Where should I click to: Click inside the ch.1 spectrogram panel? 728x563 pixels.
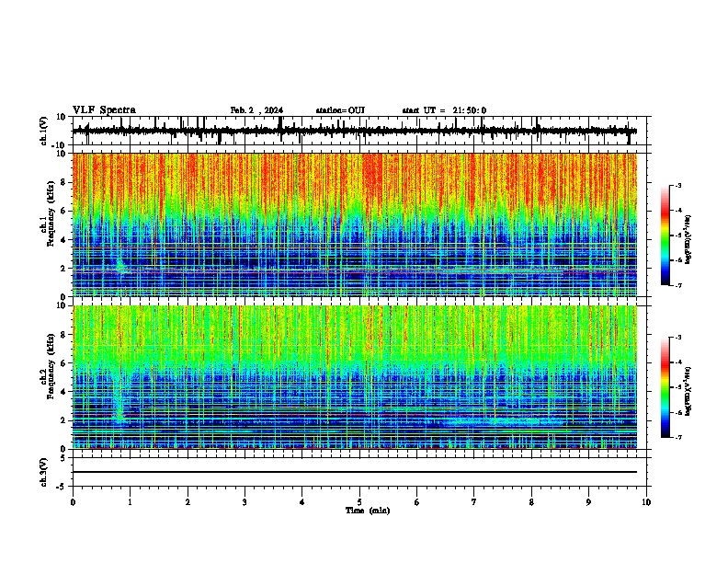tap(355, 224)
